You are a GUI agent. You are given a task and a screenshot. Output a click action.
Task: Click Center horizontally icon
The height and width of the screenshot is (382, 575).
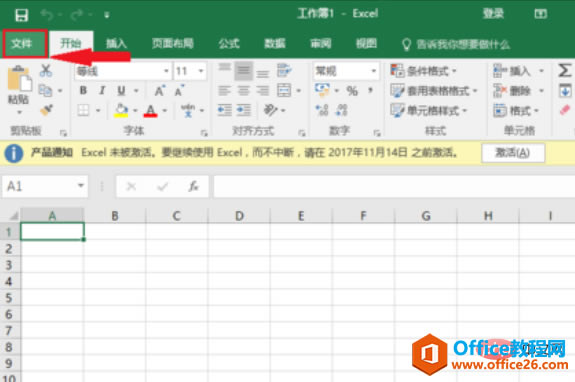click(243, 90)
